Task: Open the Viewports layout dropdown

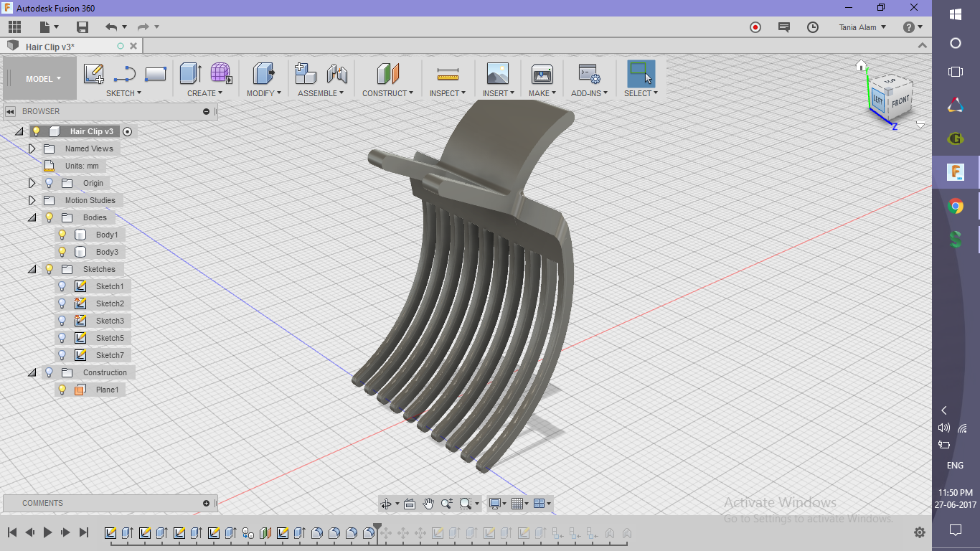Action: (x=543, y=504)
